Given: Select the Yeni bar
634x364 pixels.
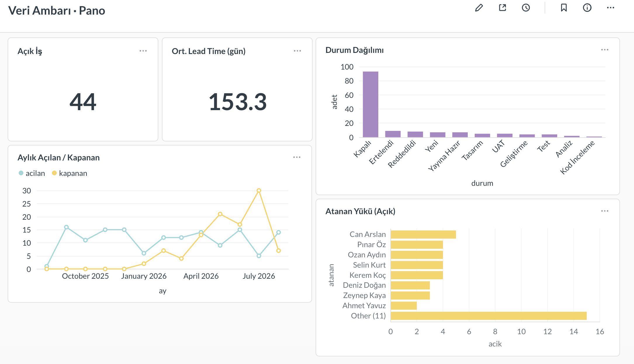Looking at the screenshot, I should pos(438,135).
